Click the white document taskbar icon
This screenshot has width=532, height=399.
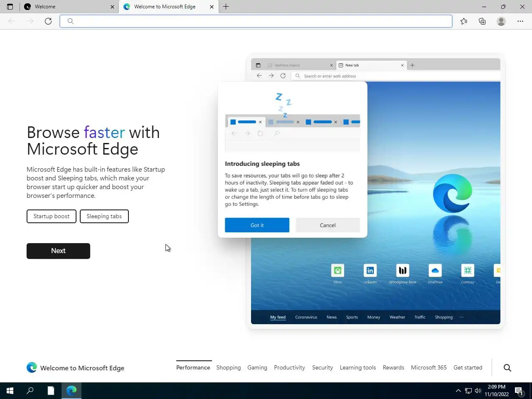tap(51, 391)
